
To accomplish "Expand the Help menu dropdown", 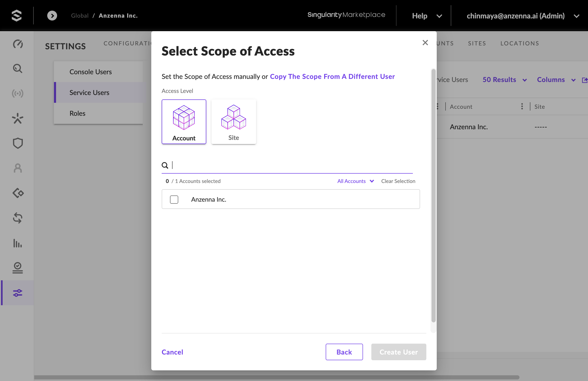I will [427, 16].
